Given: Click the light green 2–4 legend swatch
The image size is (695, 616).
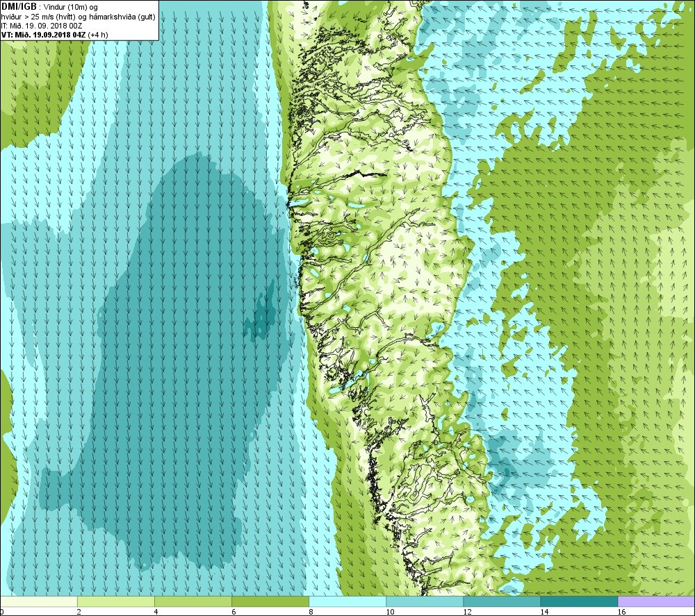Looking at the screenshot, I should coord(115,601).
